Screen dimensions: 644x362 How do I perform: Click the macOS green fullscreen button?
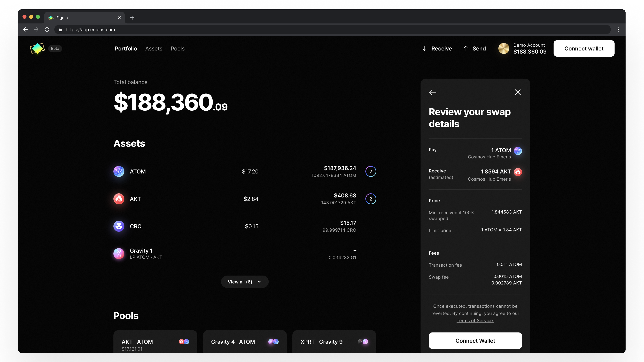pyautogui.click(x=38, y=17)
